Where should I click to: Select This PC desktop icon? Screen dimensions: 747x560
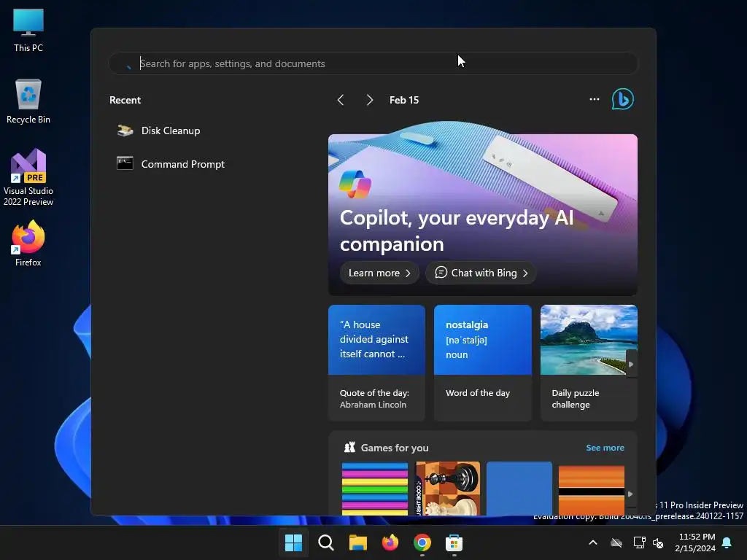click(28, 31)
